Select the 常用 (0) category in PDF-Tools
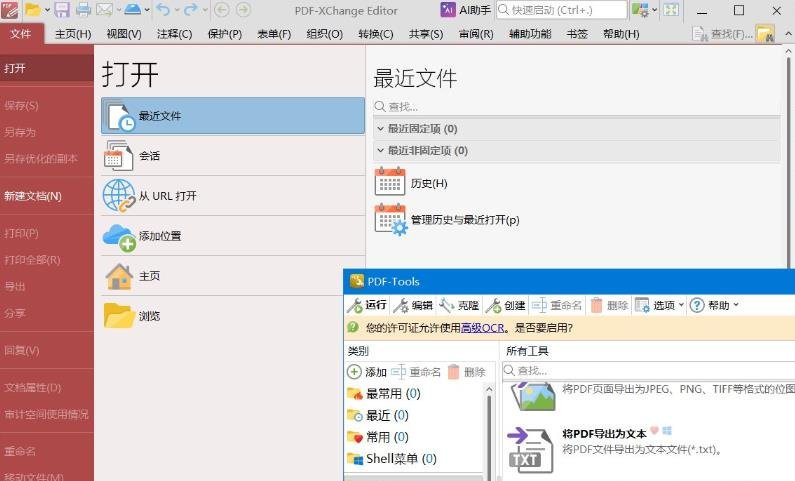 [378, 436]
